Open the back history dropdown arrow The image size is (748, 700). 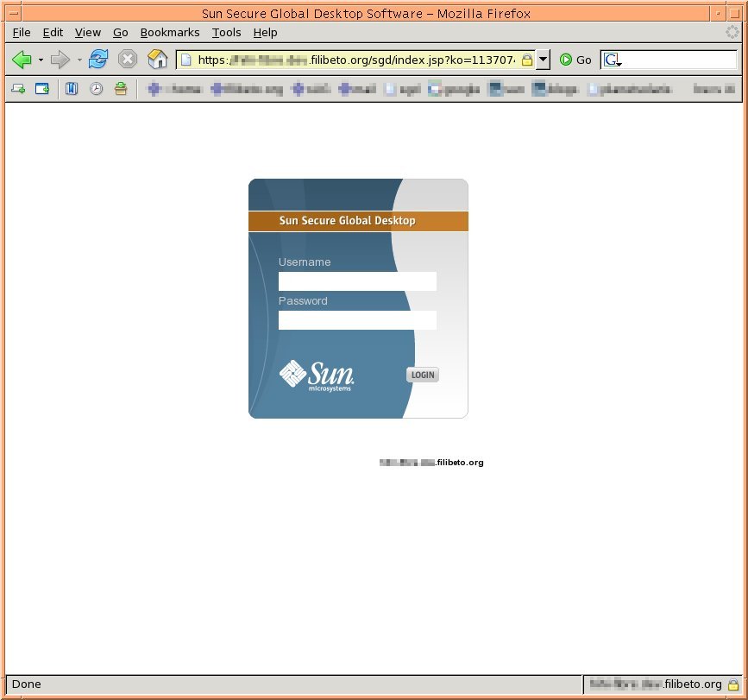pos(41,60)
